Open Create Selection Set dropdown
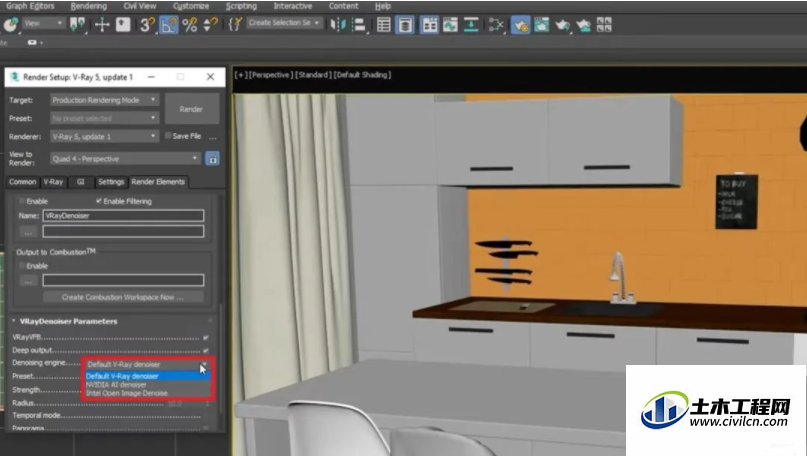Image resolution: width=807 pixels, height=456 pixels. [284, 23]
